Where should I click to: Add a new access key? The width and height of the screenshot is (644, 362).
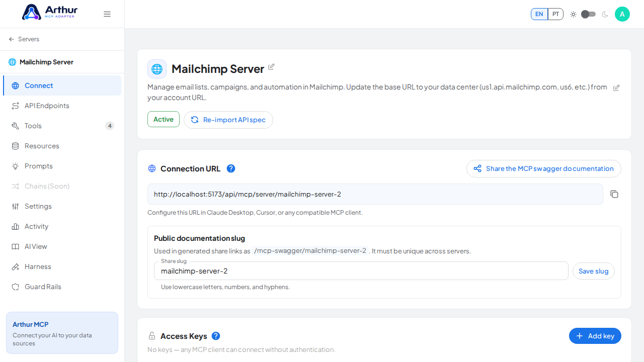(595, 336)
